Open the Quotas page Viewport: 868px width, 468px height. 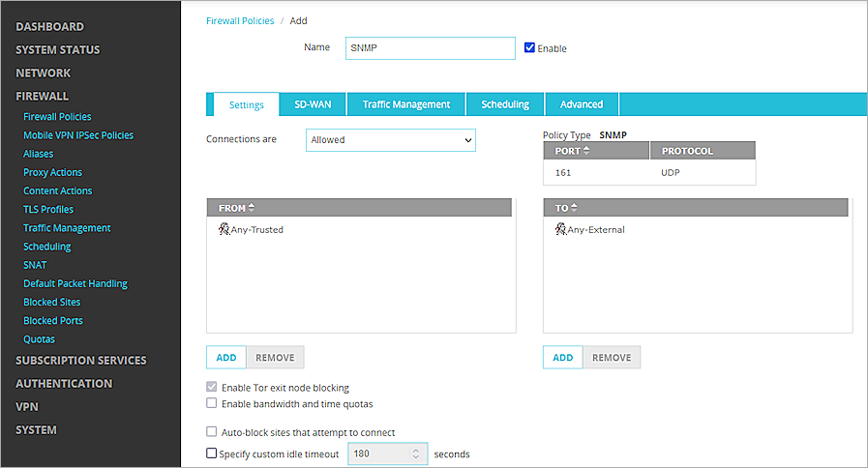pyautogui.click(x=40, y=339)
